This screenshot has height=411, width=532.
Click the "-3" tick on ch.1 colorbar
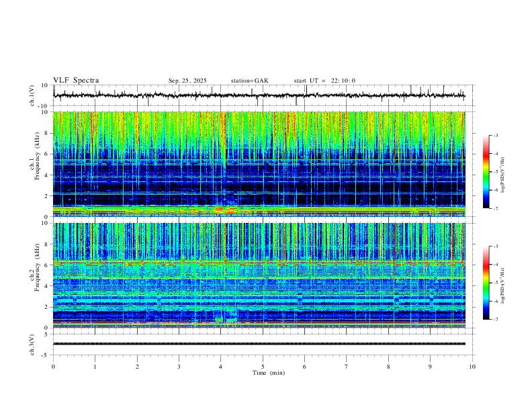click(x=495, y=135)
